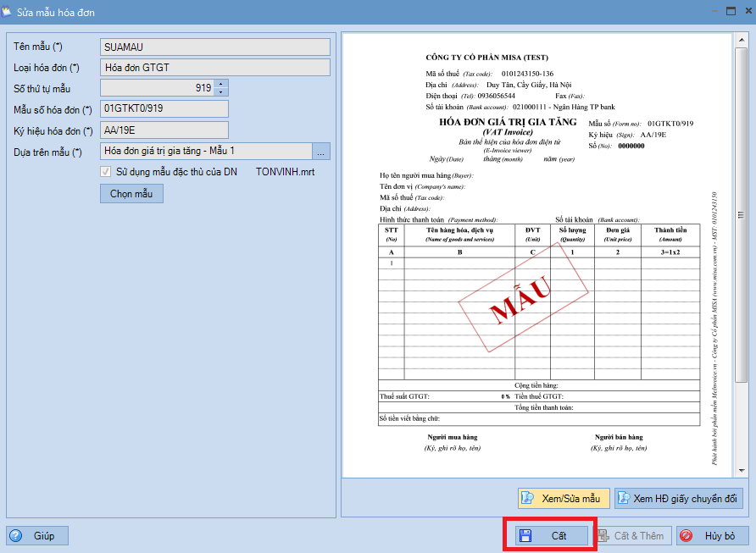
Task: Click the Ký hiệu hóa đơn field AA/19E
Action: coord(164,130)
